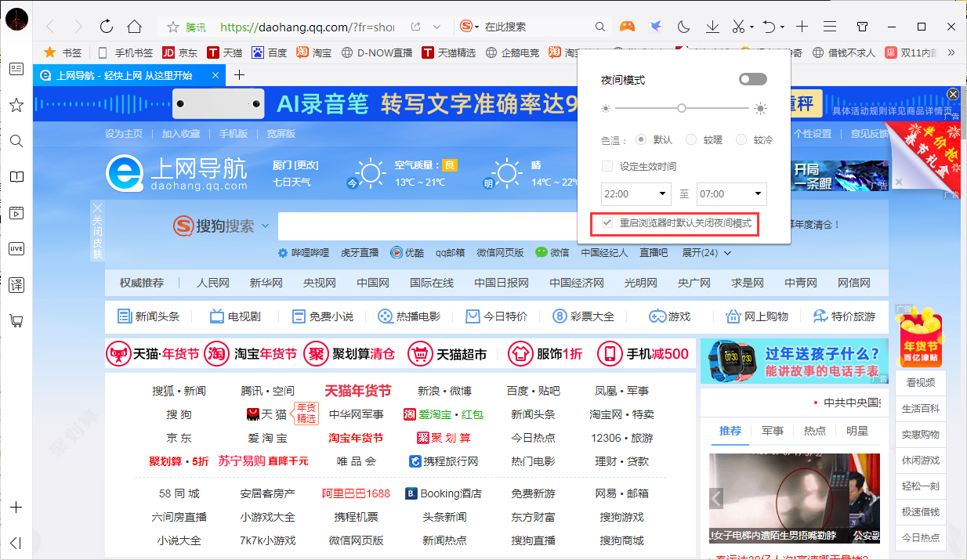Image resolution: width=967 pixels, height=560 pixels.
Task: Click the game controller icon in toolbar
Action: pyautogui.click(x=627, y=26)
